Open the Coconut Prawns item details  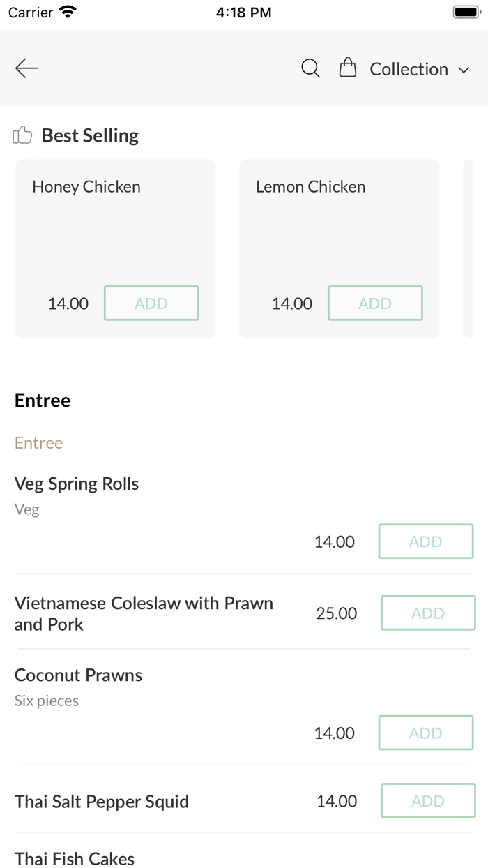pyautogui.click(x=78, y=675)
